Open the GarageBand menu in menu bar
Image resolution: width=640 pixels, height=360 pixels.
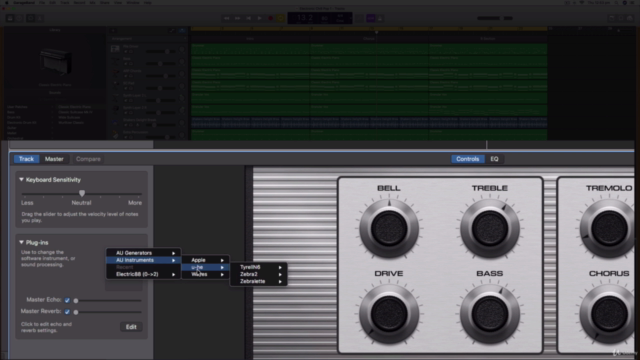pyautogui.click(x=24, y=2)
